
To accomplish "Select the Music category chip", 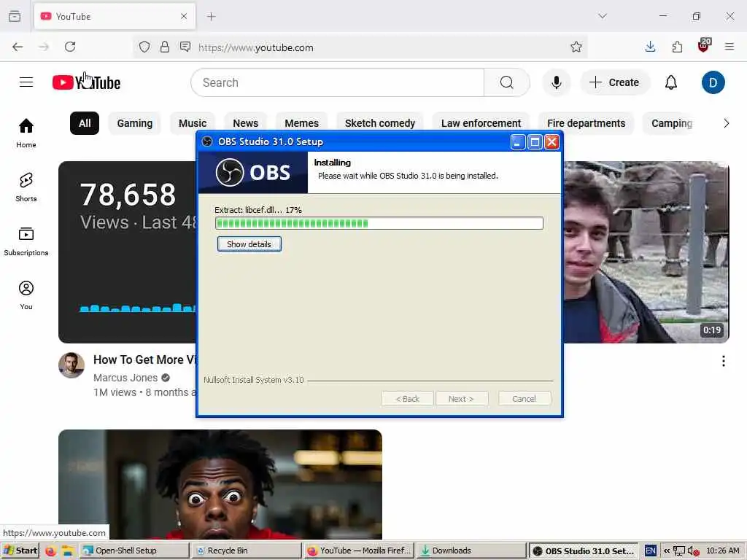I will pyautogui.click(x=193, y=123).
